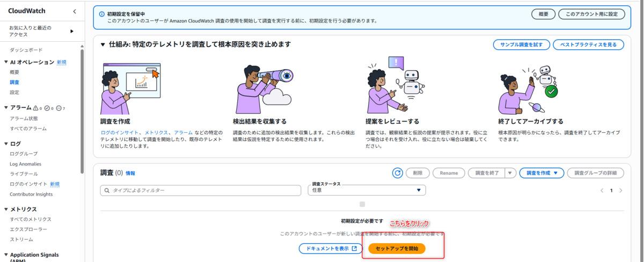Click the 調査を終了 button
The width and height of the screenshot is (644, 262).
tap(487, 173)
